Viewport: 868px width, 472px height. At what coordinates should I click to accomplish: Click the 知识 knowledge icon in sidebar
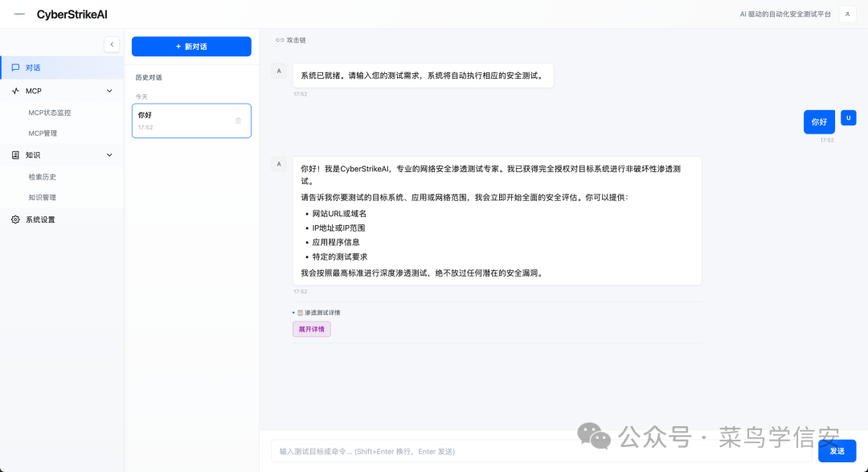point(14,154)
